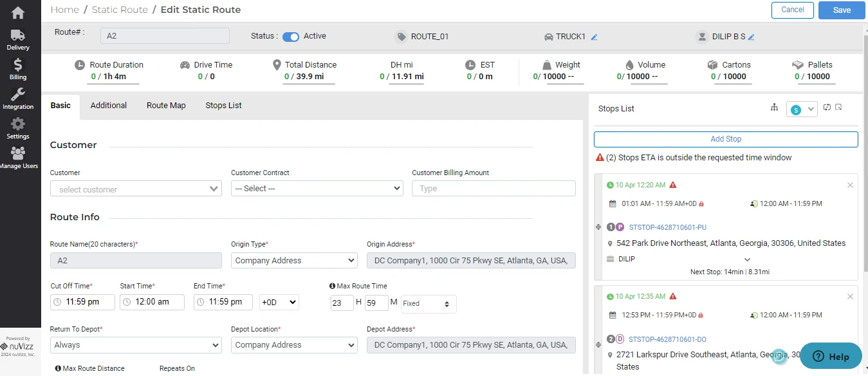Open the Home icon in sidebar
868x376 pixels.
click(18, 12)
